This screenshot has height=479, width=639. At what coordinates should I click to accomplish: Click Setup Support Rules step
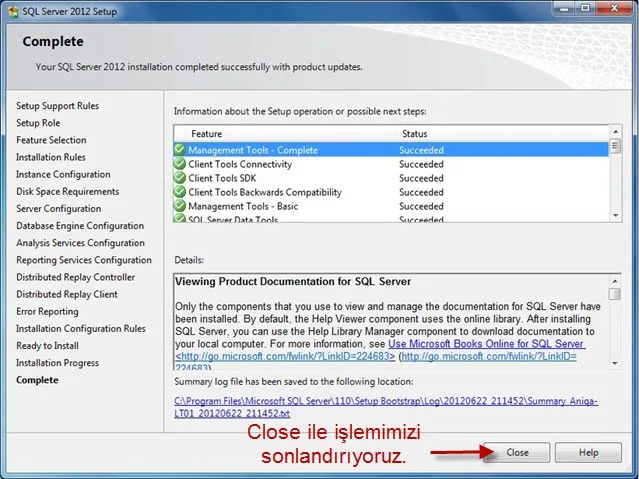[x=57, y=106]
